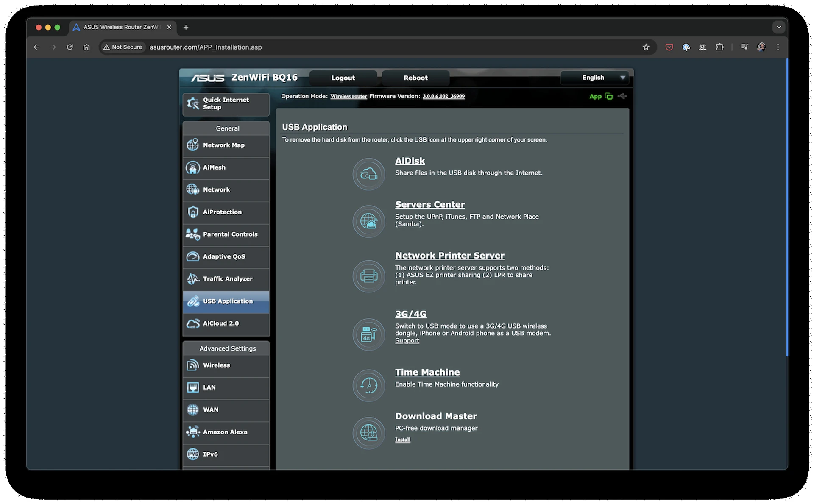Viewport: 814px width, 504px height.
Task: Click the ASUS logo
Action: point(207,78)
